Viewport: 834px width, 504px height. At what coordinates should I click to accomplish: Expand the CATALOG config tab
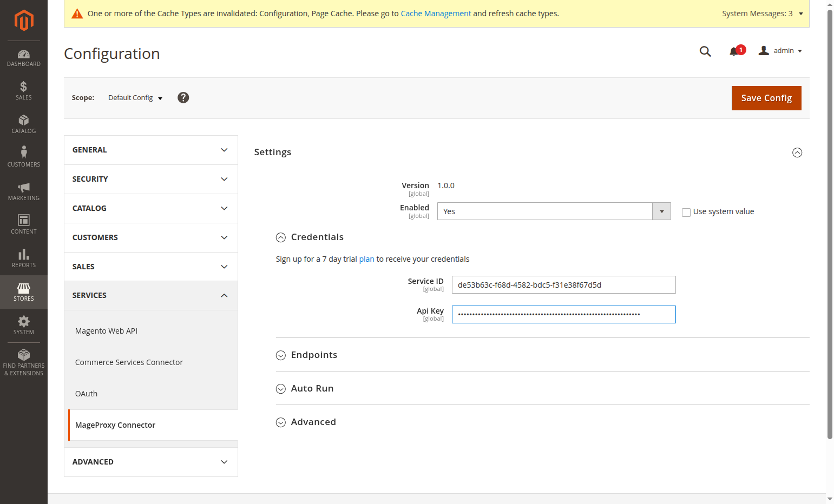click(151, 209)
